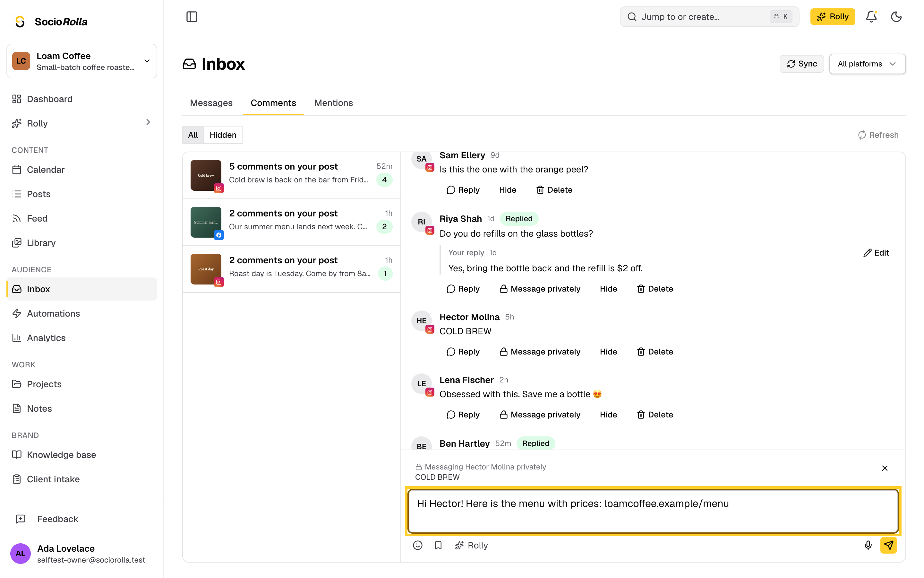Open Rolly from the top bar button
This screenshot has width=924, height=578.
point(832,17)
